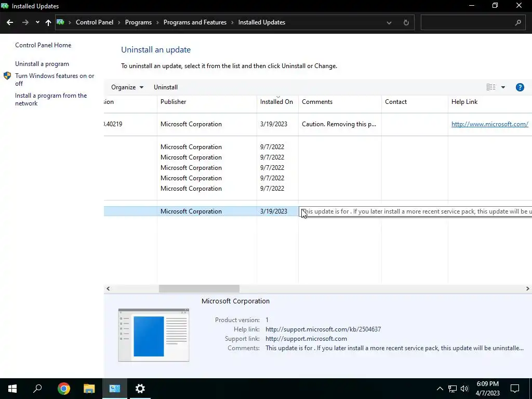Open the Windows Start menu
The width and height of the screenshot is (532, 399).
tap(12, 389)
